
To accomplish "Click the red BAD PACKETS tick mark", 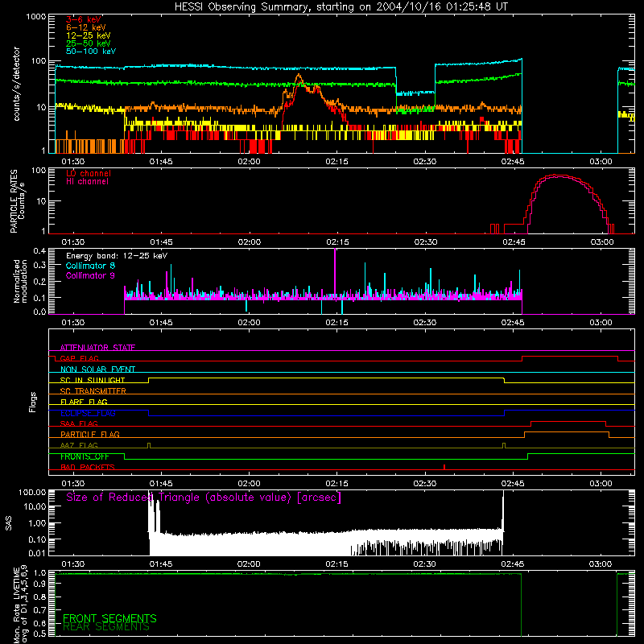I will coord(444,467).
